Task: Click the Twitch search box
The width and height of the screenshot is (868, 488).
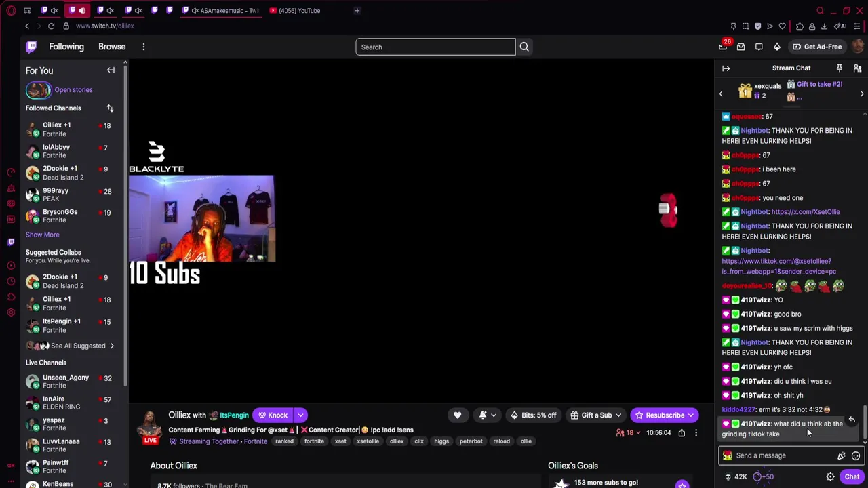Action: pyautogui.click(x=435, y=47)
